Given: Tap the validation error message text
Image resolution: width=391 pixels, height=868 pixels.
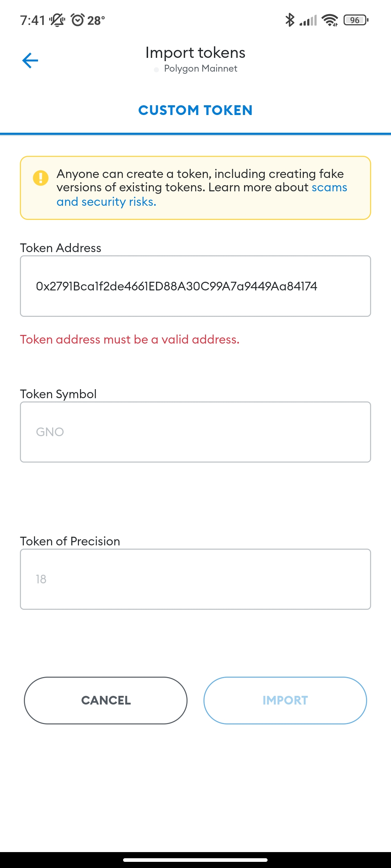Looking at the screenshot, I should click(x=130, y=339).
